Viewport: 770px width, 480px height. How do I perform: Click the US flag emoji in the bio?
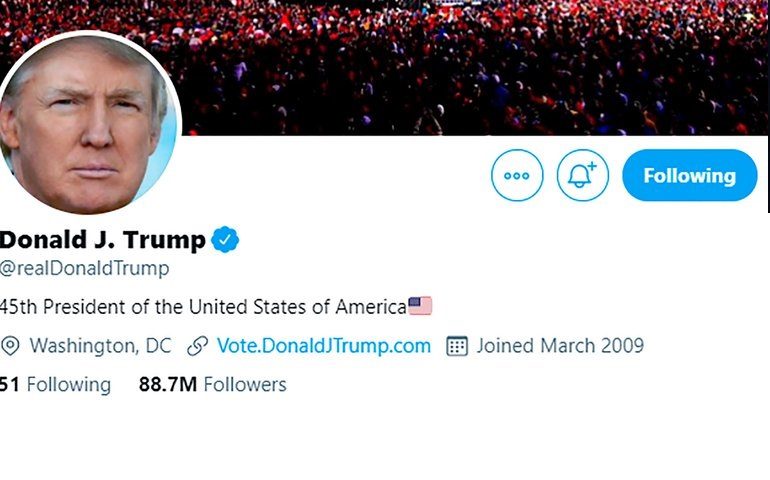point(420,306)
